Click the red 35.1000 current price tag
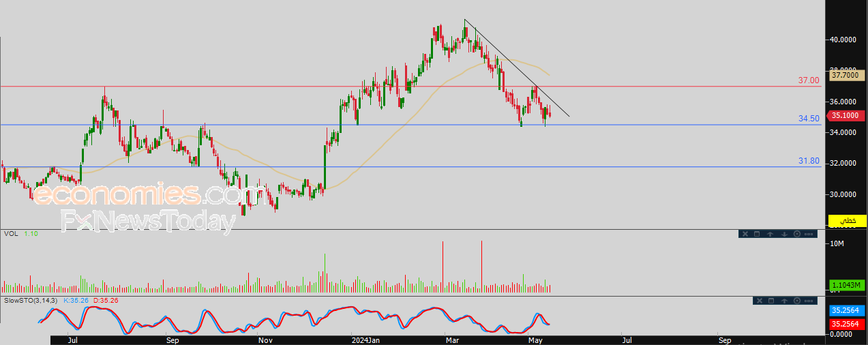The image size is (868, 345). pos(847,116)
